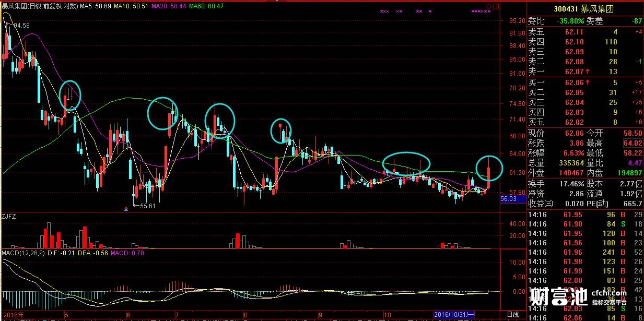
Task: Click the 最低 58.22 value
Action: [633, 153]
